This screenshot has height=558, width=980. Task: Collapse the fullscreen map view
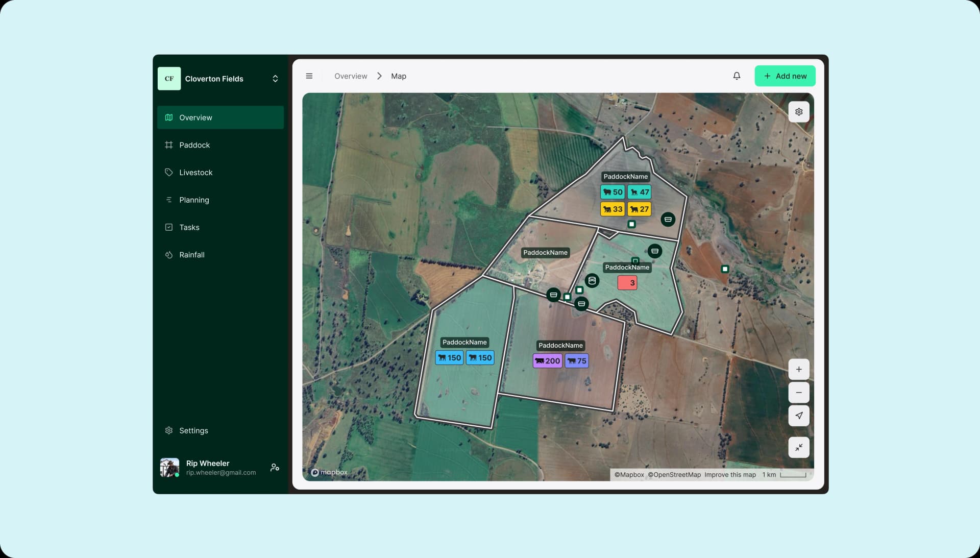tap(799, 447)
